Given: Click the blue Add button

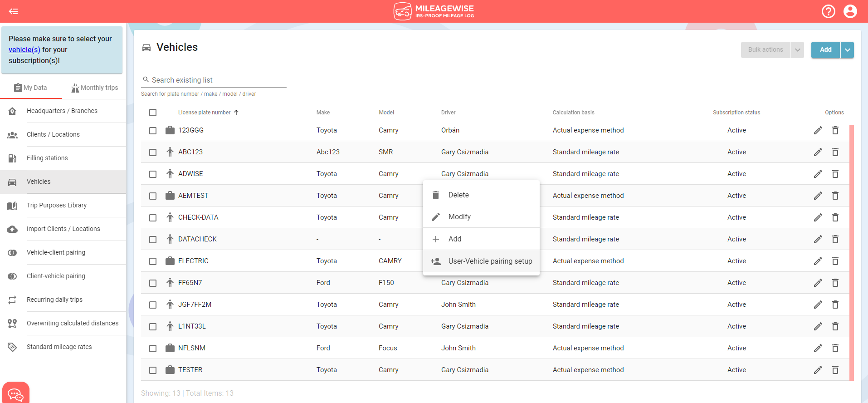Looking at the screenshot, I should tap(825, 50).
